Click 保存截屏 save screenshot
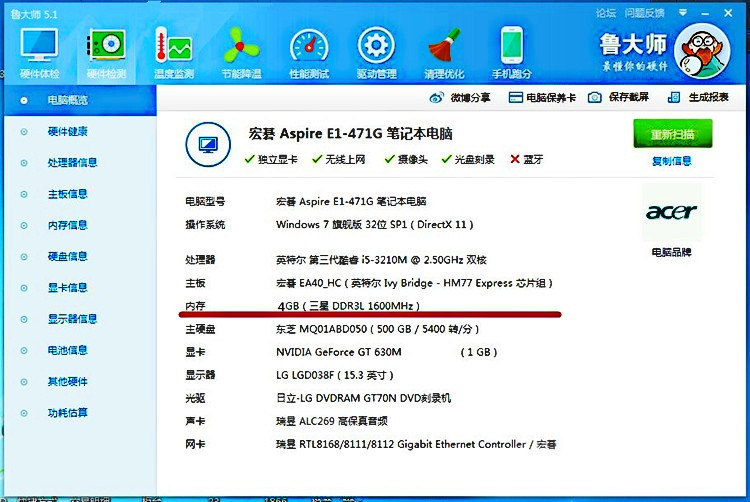The height and width of the screenshot is (502, 750). (x=619, y=97)
